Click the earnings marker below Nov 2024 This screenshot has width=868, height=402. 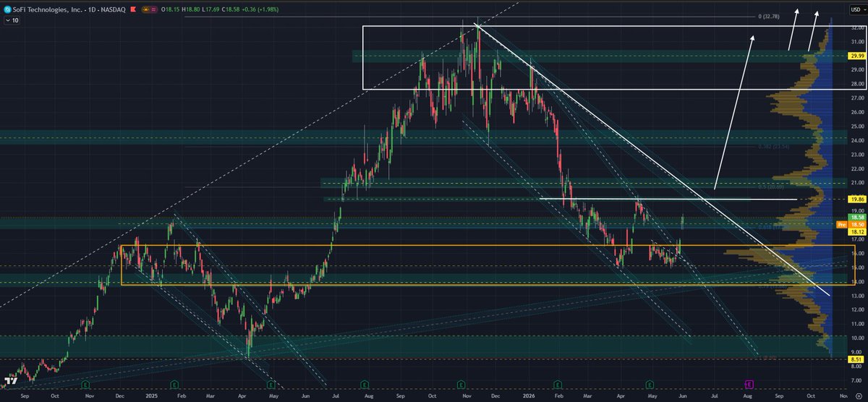[85, 384]
